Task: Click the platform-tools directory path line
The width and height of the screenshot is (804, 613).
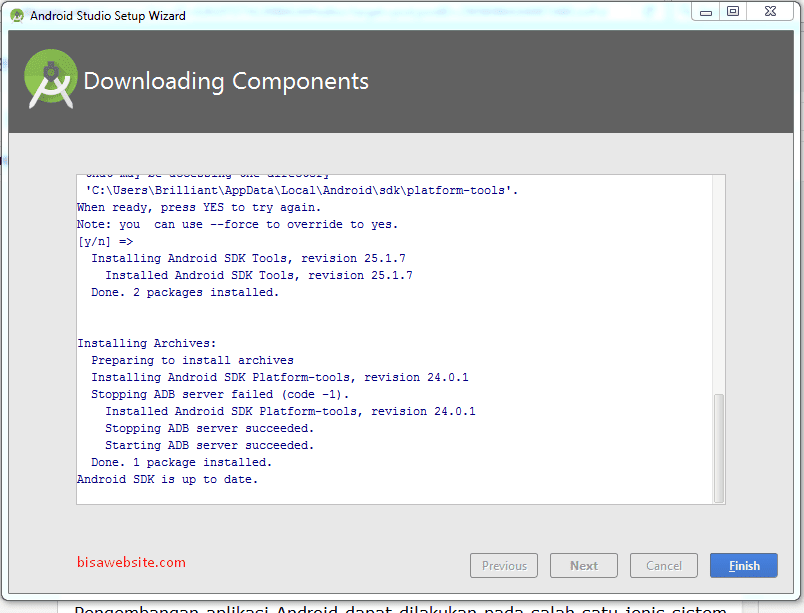Action: [302, 191]
